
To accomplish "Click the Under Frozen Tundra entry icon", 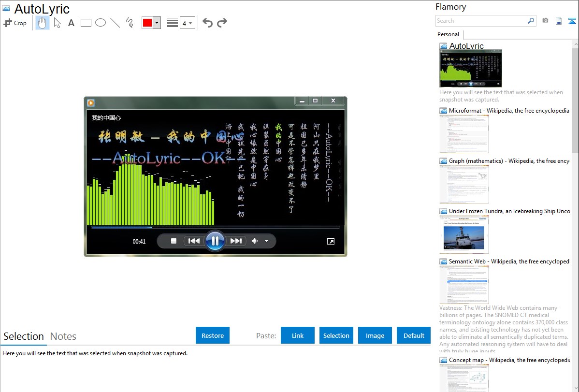I will (443, 211).
